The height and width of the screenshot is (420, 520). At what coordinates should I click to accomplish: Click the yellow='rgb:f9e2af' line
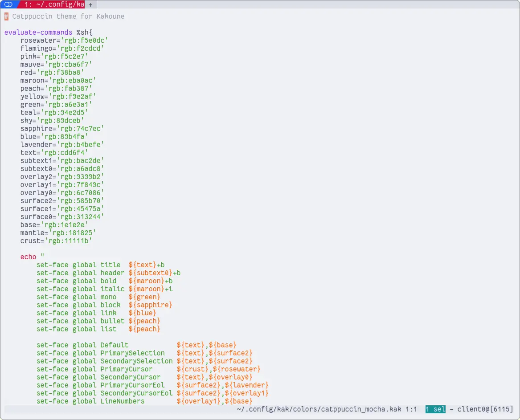[x=58, y=97]
